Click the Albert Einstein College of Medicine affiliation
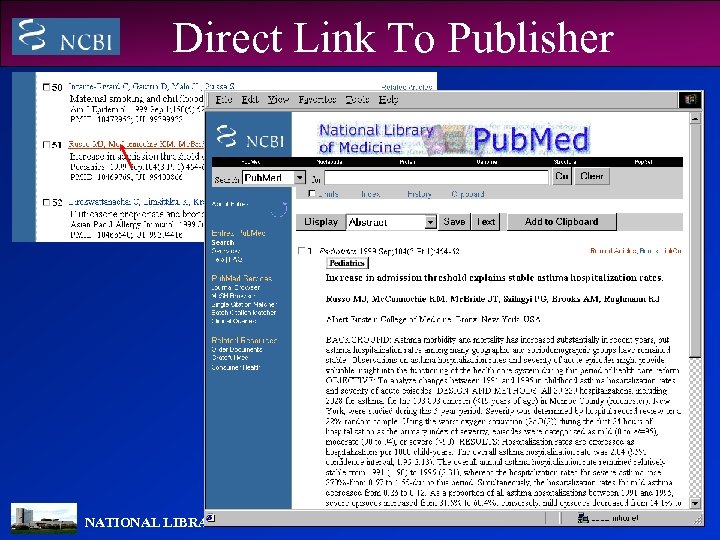The width and height of the screenshot is (720, 540). [x=433, y=319]
